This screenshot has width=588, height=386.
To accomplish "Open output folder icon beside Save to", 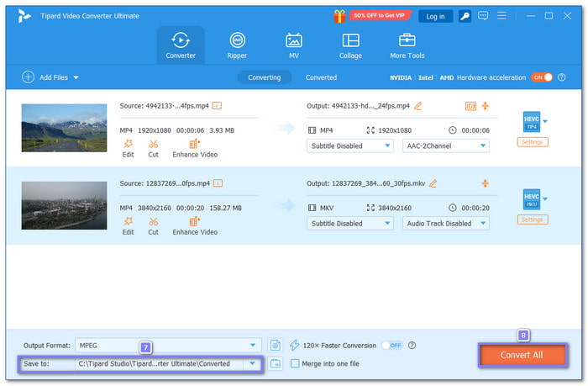I will coord(276,363).
